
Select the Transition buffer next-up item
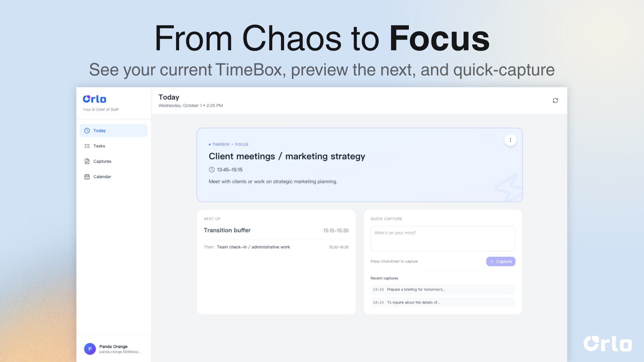click(x=276, y=231)
